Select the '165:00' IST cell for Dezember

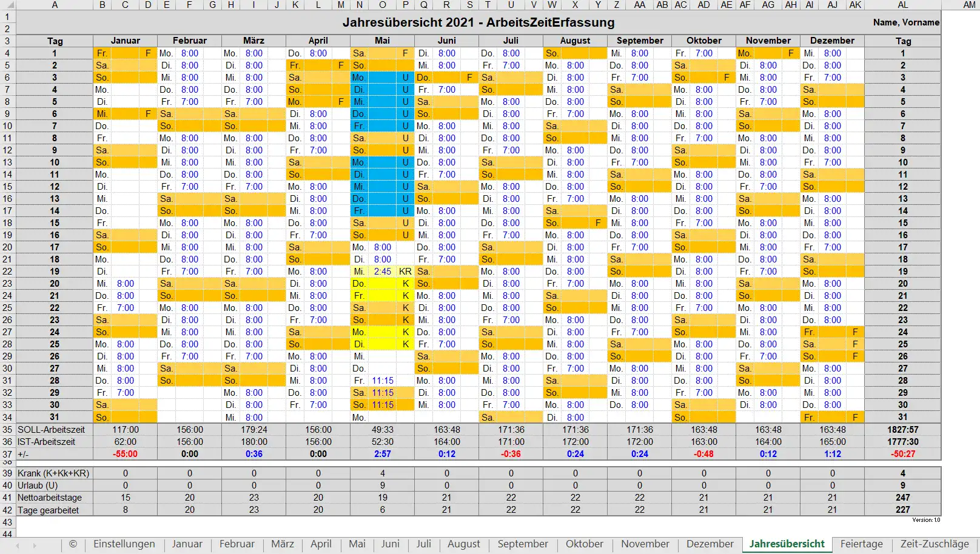coord(832,442)
